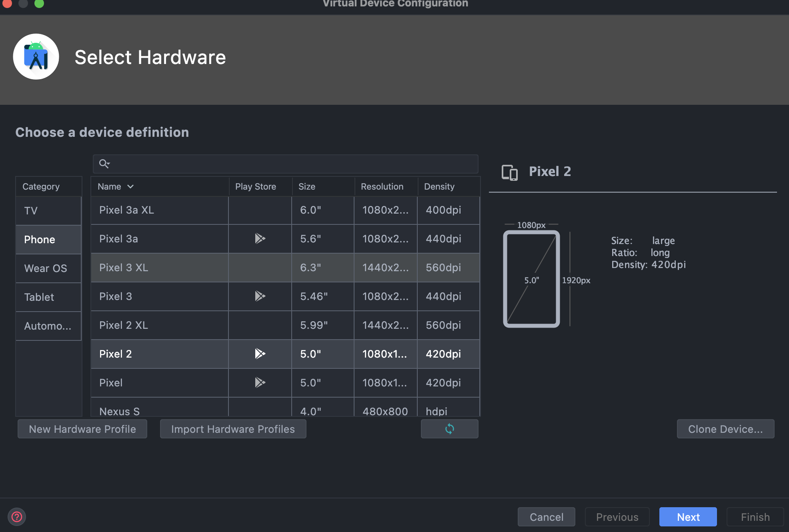This screenshot has width=789, height=532.
Task: Open help via the question mark icon
Action: (17, 517)
